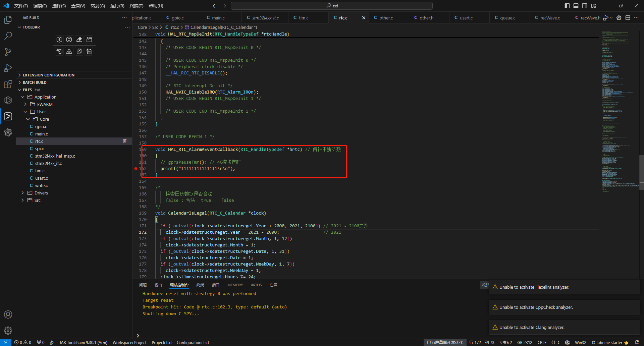Toggle breakpoint on line 162

136,169
